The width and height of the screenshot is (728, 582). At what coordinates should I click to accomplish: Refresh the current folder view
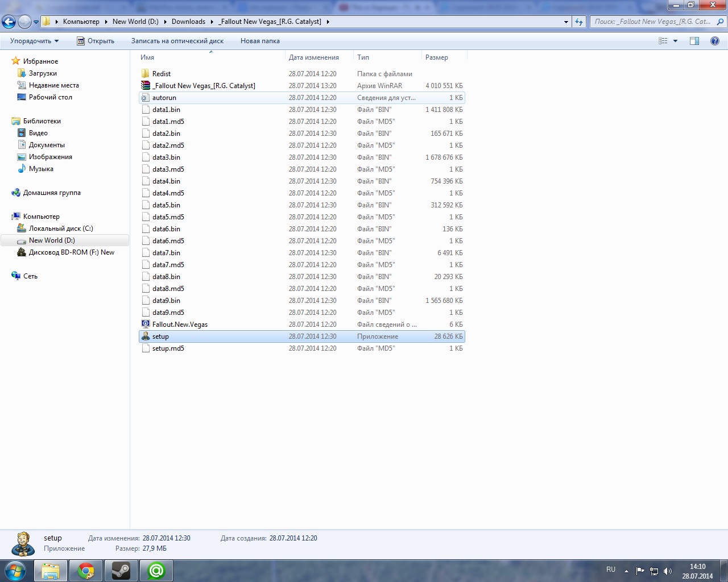tap(579, 22)
